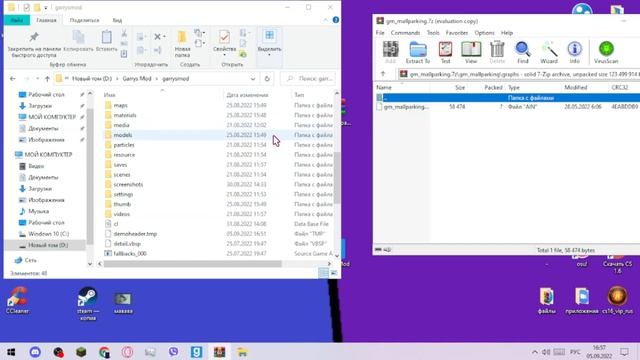
Task: Open the cs16_vip_rus desktop icon
Action: pos(617,300)
